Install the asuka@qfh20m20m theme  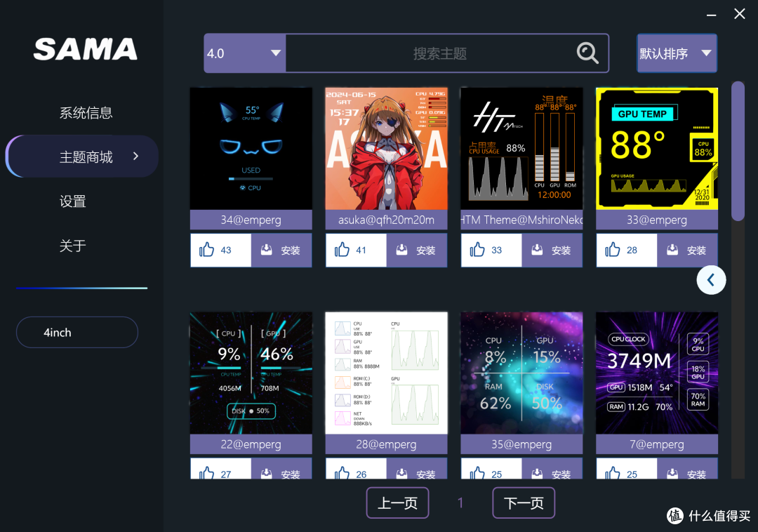click(417, 250)
